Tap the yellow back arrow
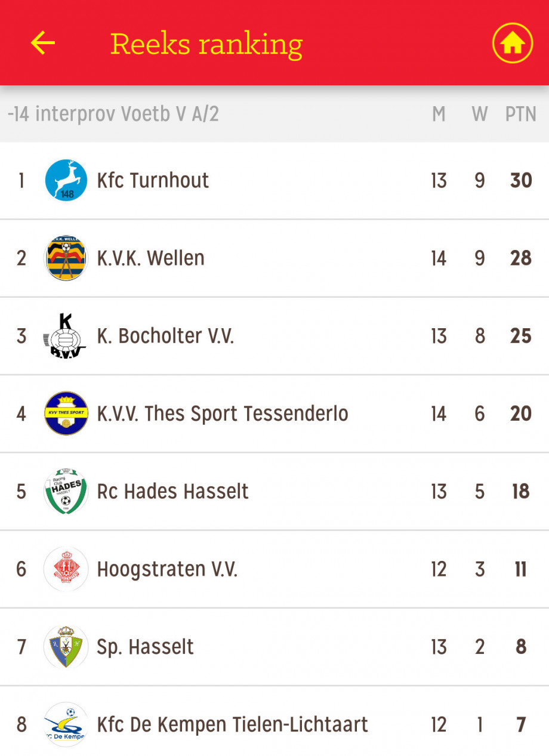This screenshot has height=756, width=549. [x=43, y=43]
